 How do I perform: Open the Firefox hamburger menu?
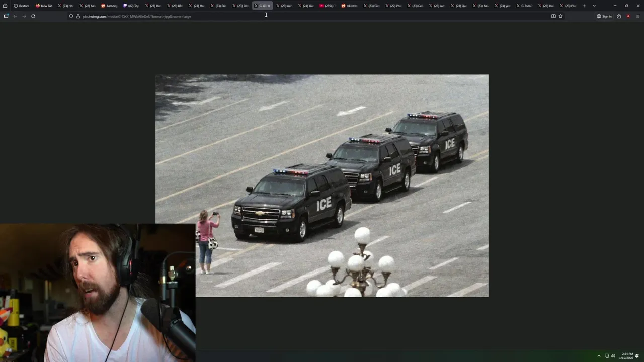point(638,16)
